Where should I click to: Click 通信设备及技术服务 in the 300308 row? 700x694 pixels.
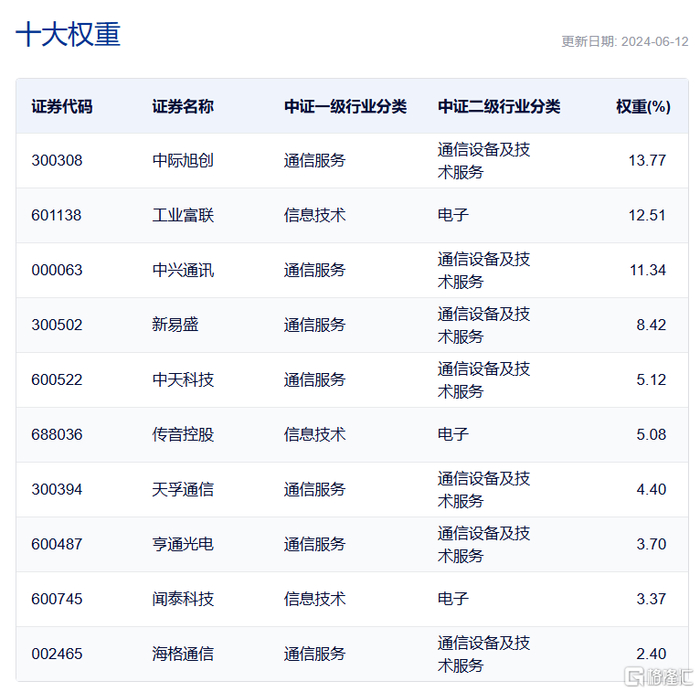483,161
